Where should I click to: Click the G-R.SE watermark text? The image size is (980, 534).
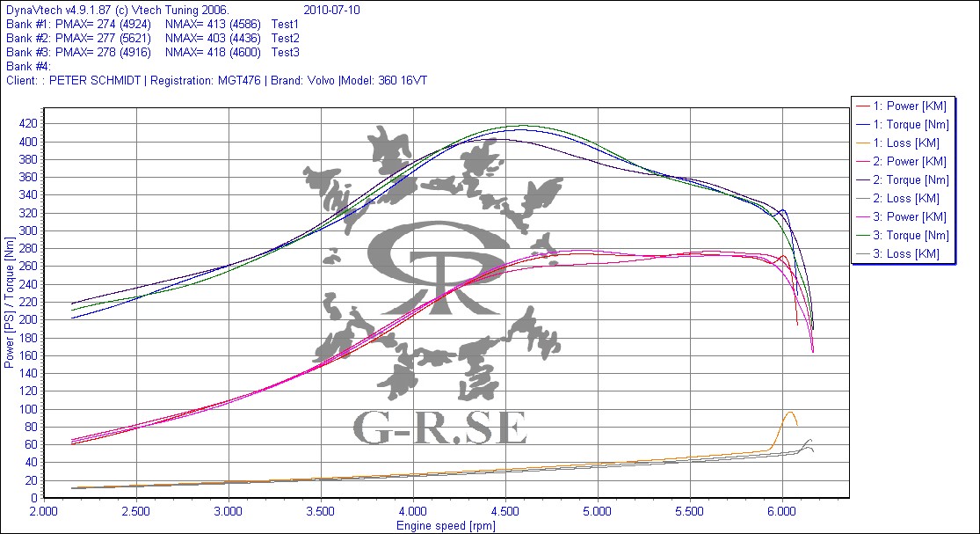tap(439, 428)
